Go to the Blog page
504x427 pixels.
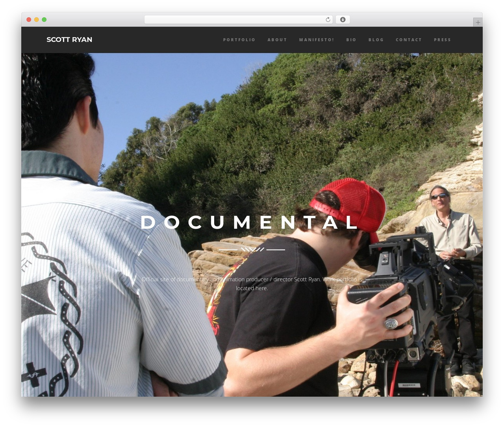[376, 40]
